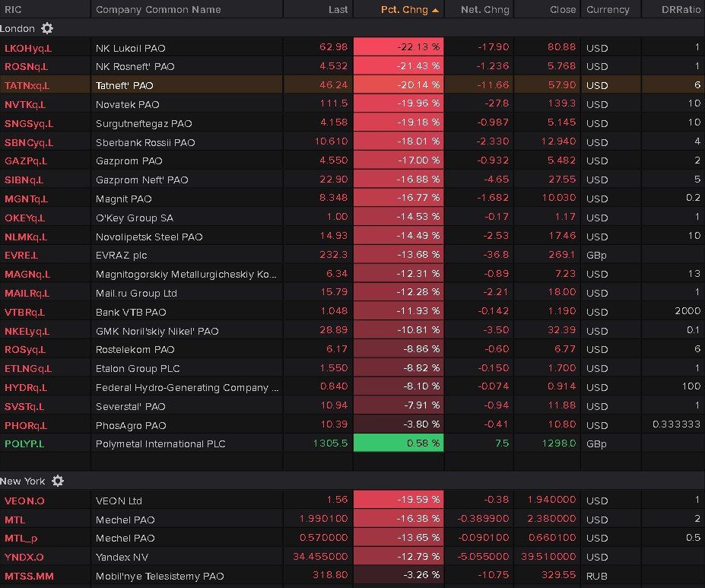Screen dimensions: 705x588
Task: Open the YNDX.O Yandex ticker
Action: (x=24, y=557)
